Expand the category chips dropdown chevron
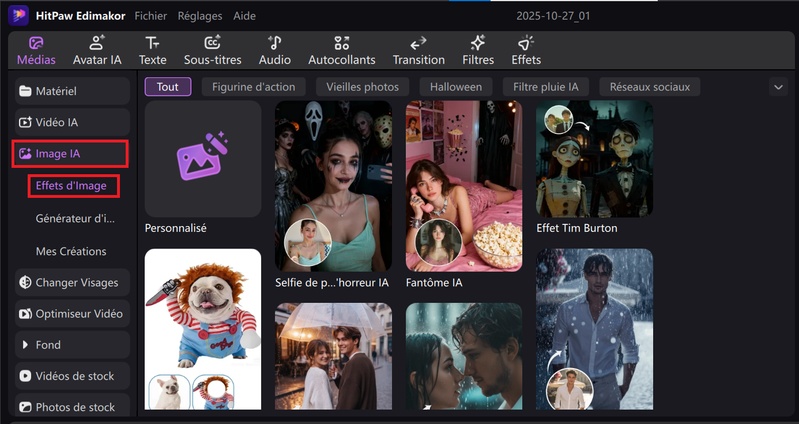 click(x=778, y=87)
